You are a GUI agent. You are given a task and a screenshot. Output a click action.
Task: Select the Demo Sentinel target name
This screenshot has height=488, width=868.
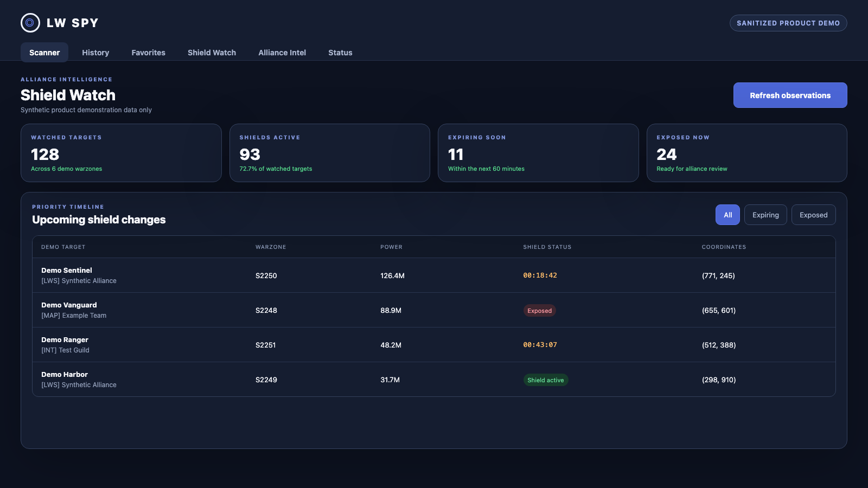pos(67,270)
